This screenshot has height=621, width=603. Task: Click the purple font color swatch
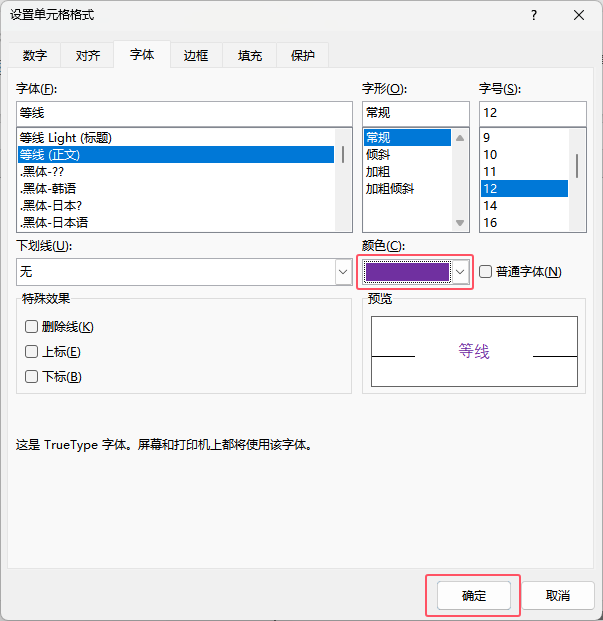407,271
